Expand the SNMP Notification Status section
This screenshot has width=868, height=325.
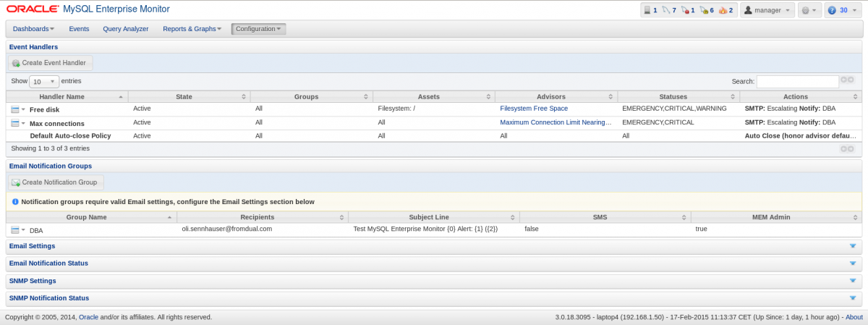tap(434, 298)
